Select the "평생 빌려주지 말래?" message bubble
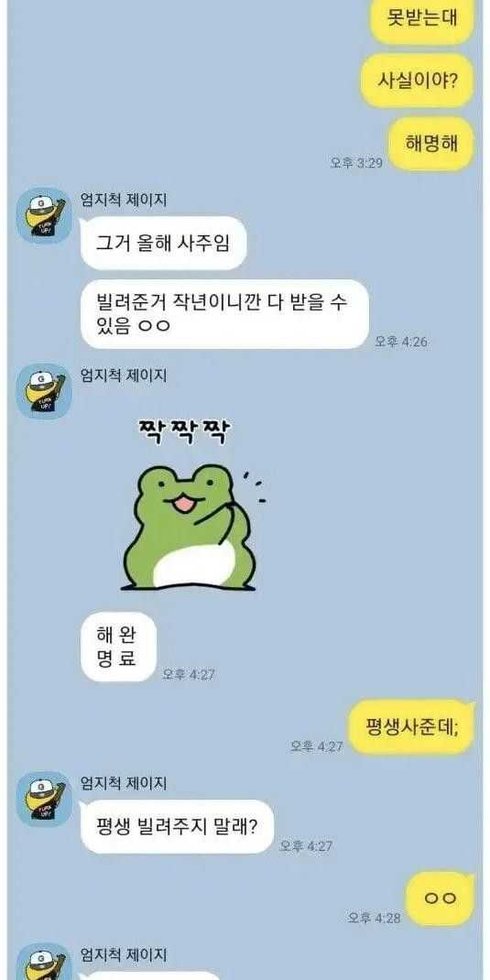The width and height of the screenshot is (490, 980). 176,827
